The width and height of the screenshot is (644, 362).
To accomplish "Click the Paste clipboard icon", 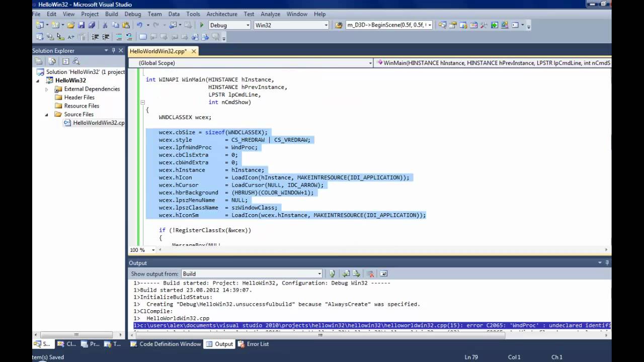I will pos(125,25).
